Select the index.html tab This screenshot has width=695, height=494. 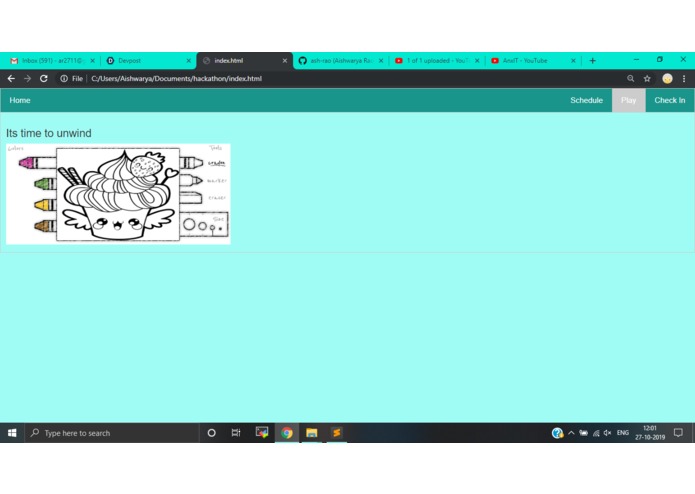(245, 61)
